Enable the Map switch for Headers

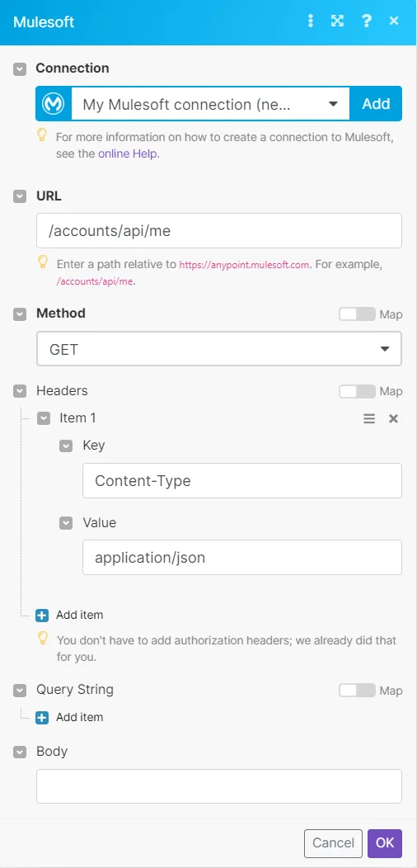point(358,391)
